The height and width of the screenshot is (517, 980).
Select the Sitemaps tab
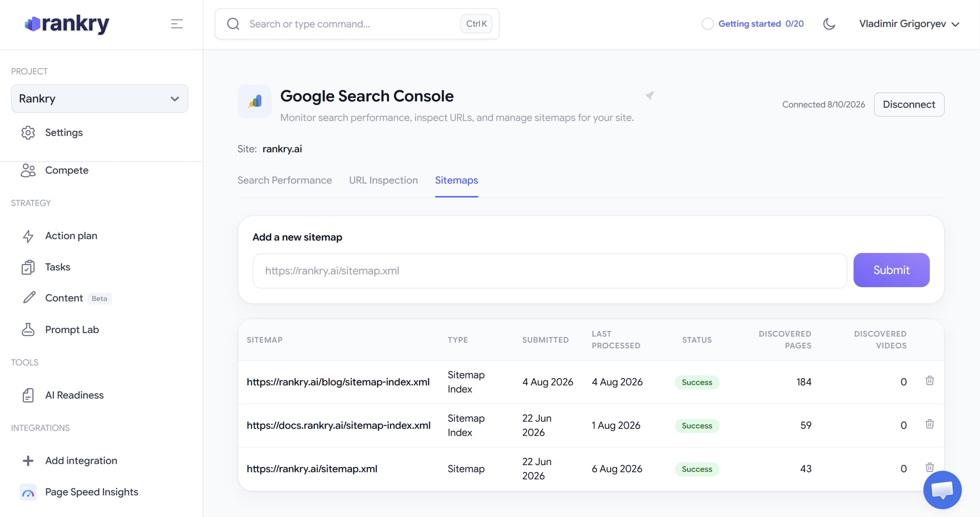click(457, 180)
